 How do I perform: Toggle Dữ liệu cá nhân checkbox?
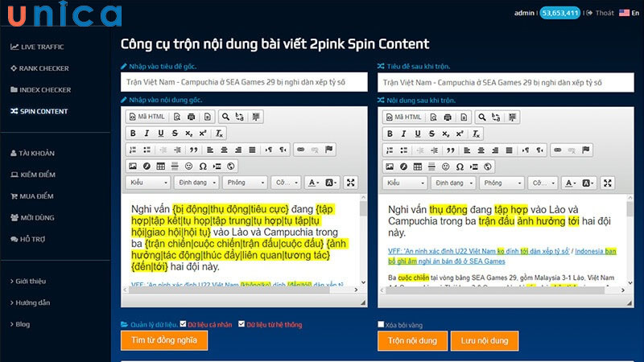[x=184, y=324]
